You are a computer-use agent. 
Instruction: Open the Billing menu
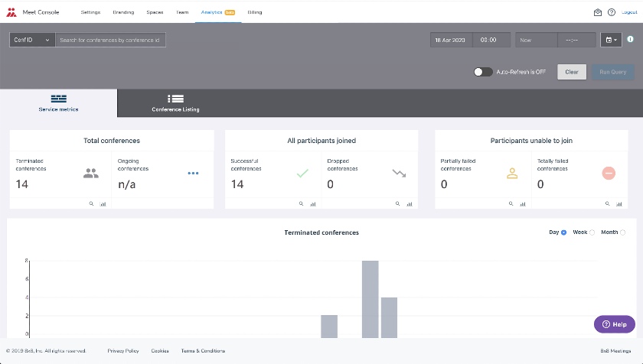click(x=255, y=12)
